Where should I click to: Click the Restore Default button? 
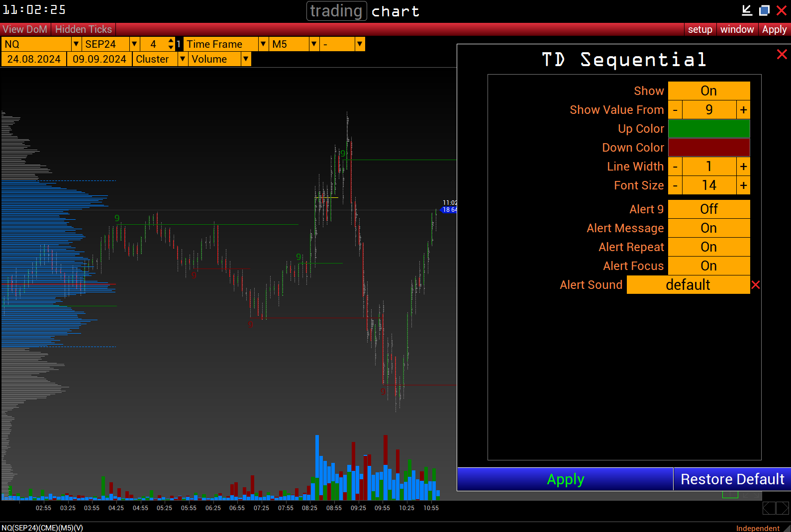pos(732,479)
